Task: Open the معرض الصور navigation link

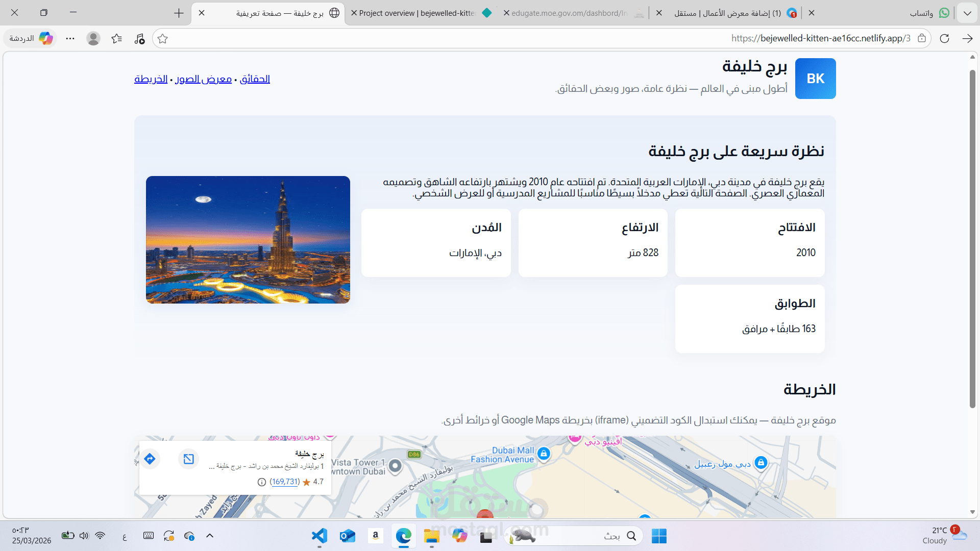Action: [203, 79]
